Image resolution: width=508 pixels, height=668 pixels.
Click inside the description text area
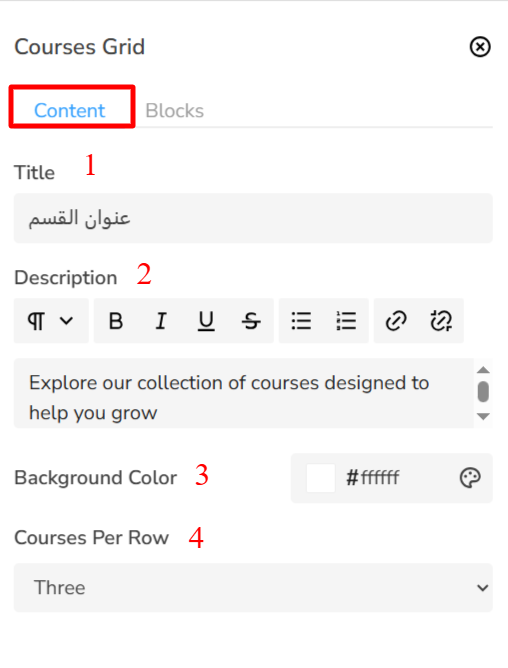244,393
